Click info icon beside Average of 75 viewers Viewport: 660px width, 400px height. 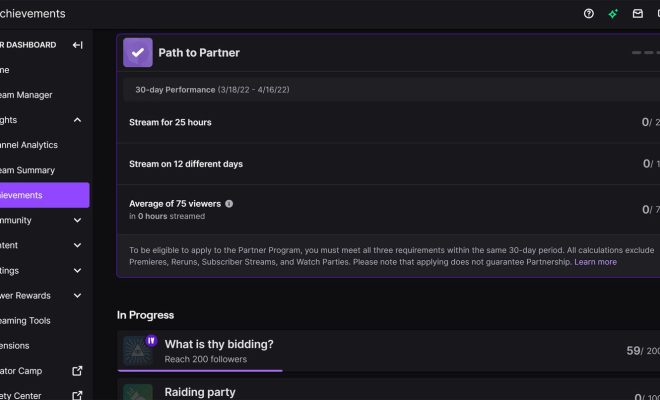tap(229, 203)
